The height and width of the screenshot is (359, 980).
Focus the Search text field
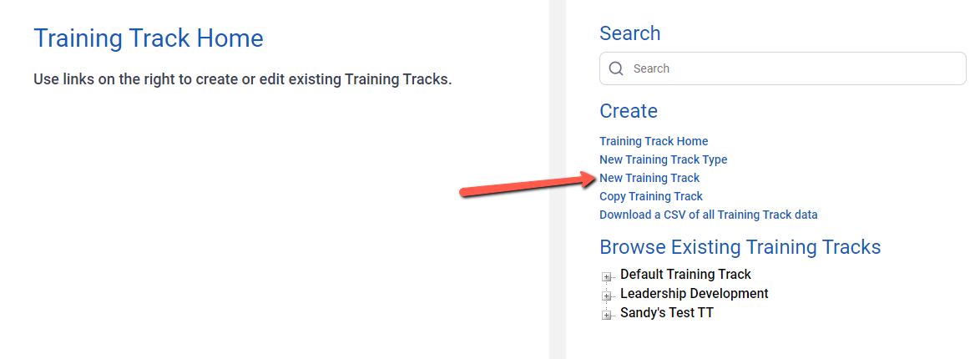click(x=782, y=68)
